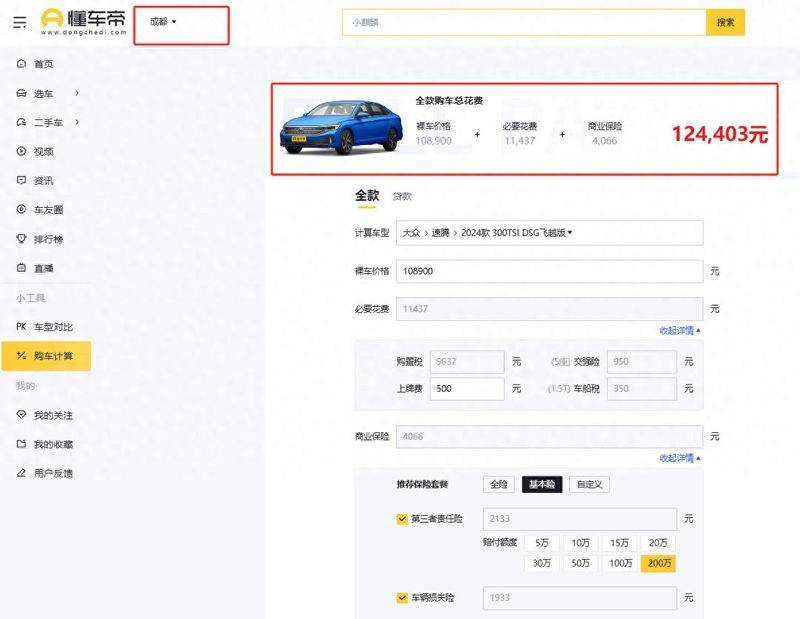The width and height of the screenshot is (800, 619).
Task: Click the 购车计算 percent icon
Action: pos(21,356)
